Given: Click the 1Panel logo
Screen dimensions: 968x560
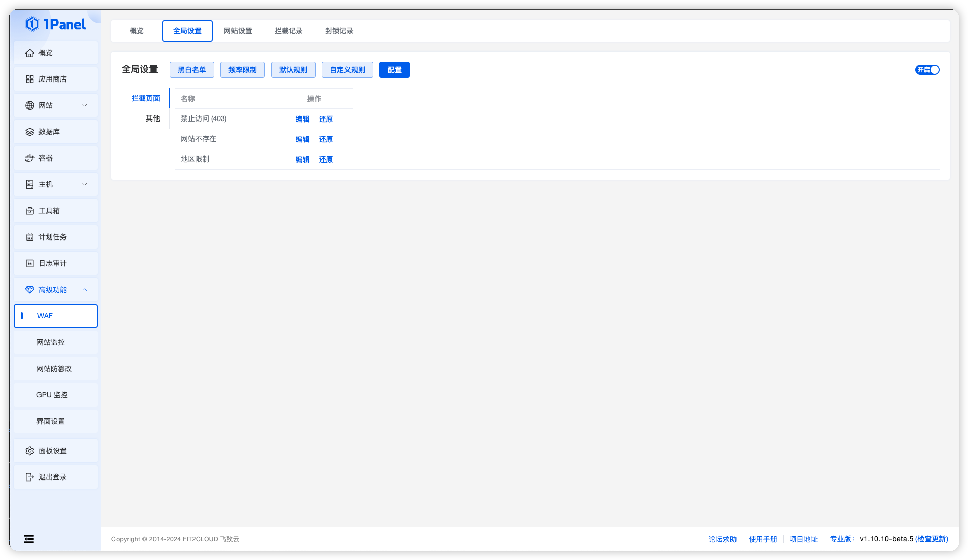Looking at the screenshot, I should tap(55, 24).
